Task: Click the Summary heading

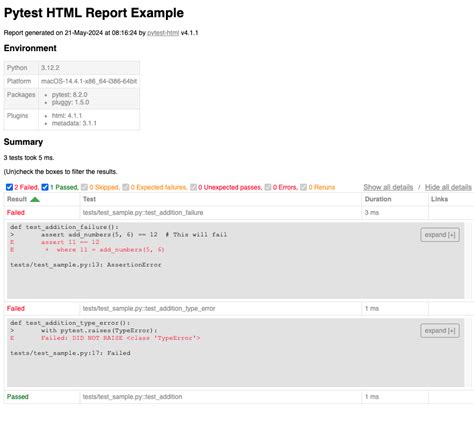Action: tap(23, 142)
